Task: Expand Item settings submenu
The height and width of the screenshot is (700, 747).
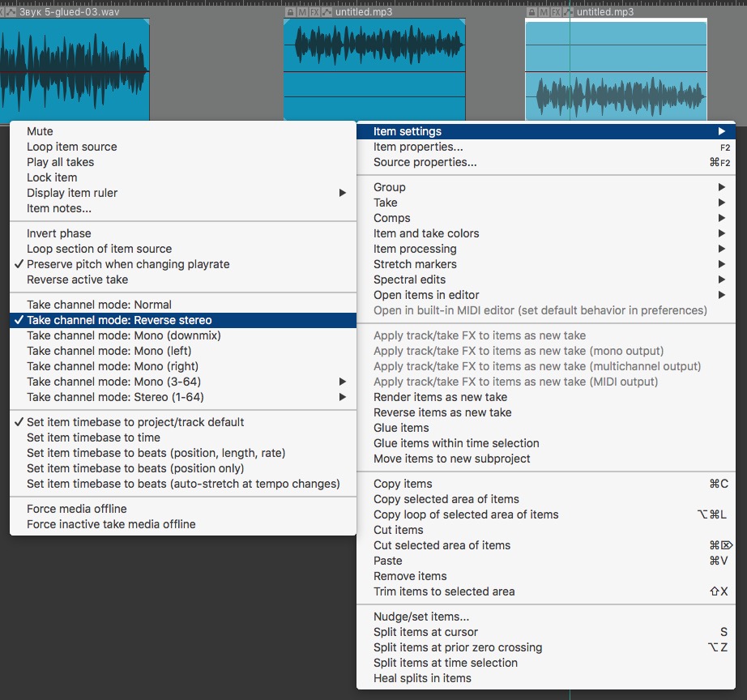Action: coord(546,131)
